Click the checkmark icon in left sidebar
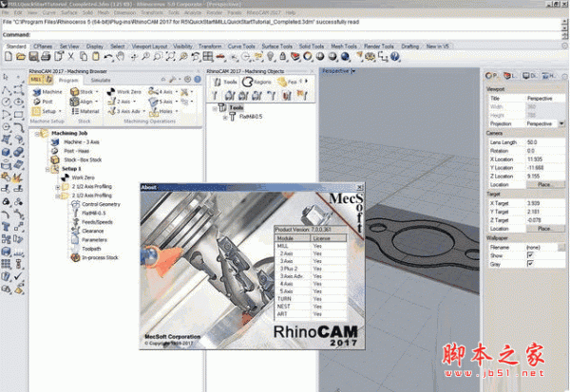Viewport: 570px width, 392px height. pyautogui.click(x=19, y=276)
